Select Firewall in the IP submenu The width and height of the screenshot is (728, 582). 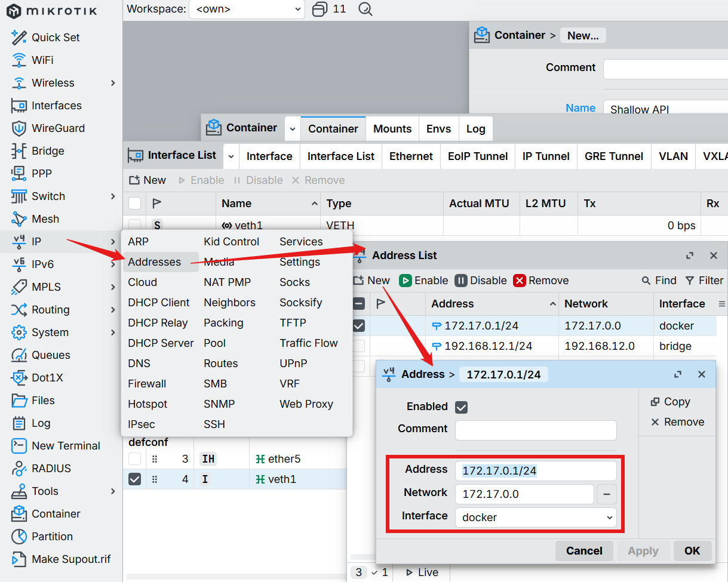[x=147, y=384]
